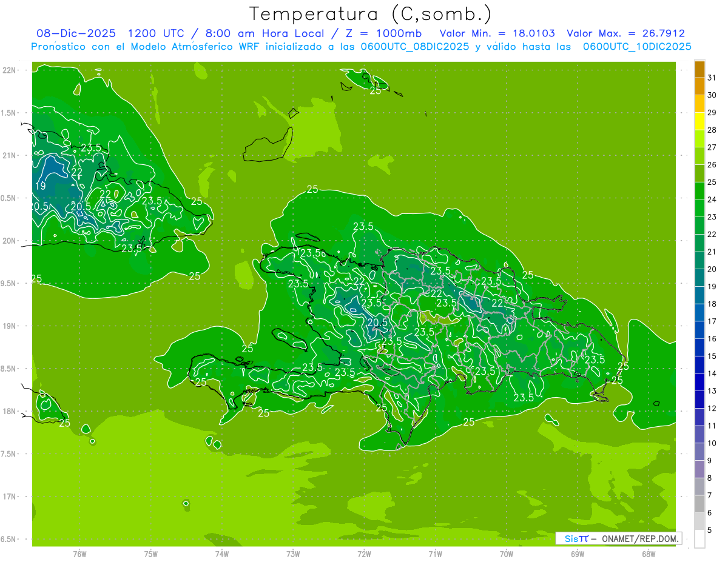The height and width of the screenshot is (562, 728).
Task: Click the 72W longitude axis label
Action: (x=364, y=554)
